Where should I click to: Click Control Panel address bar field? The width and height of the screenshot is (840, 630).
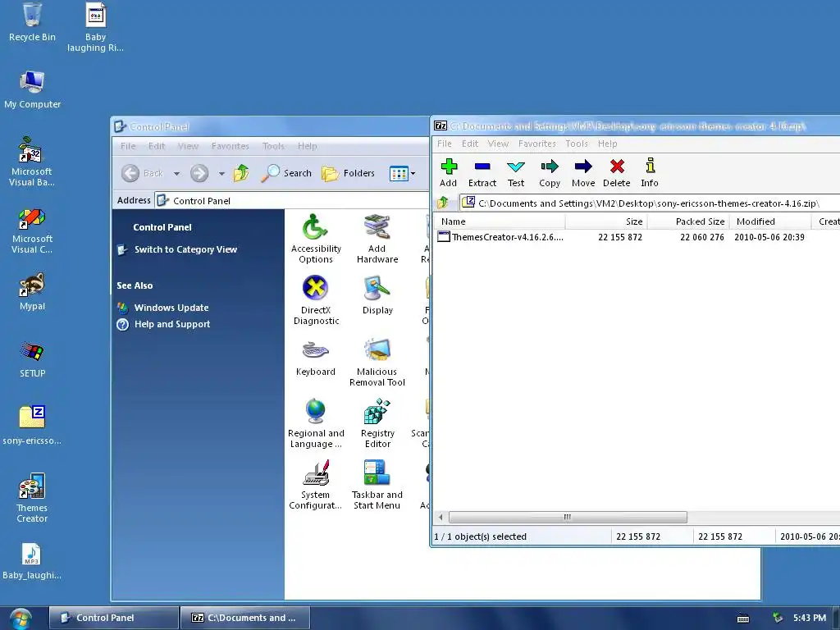(x=292, y=201)
